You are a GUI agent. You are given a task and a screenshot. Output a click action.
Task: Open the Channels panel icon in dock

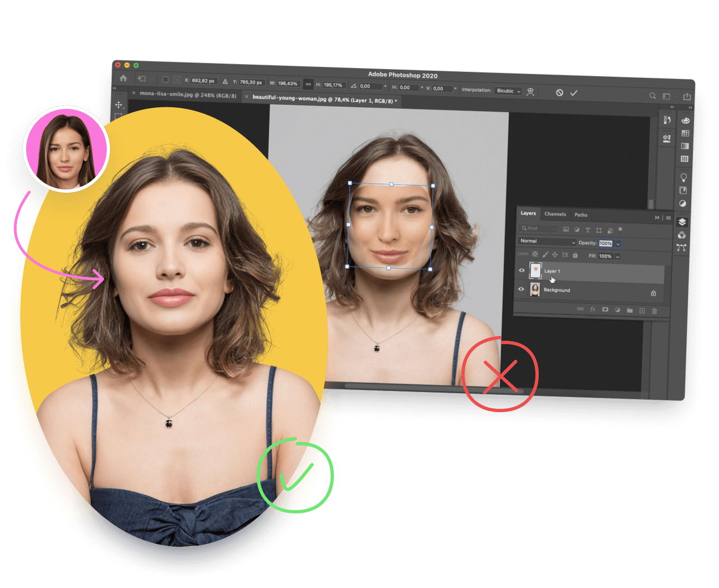point(681,235)
